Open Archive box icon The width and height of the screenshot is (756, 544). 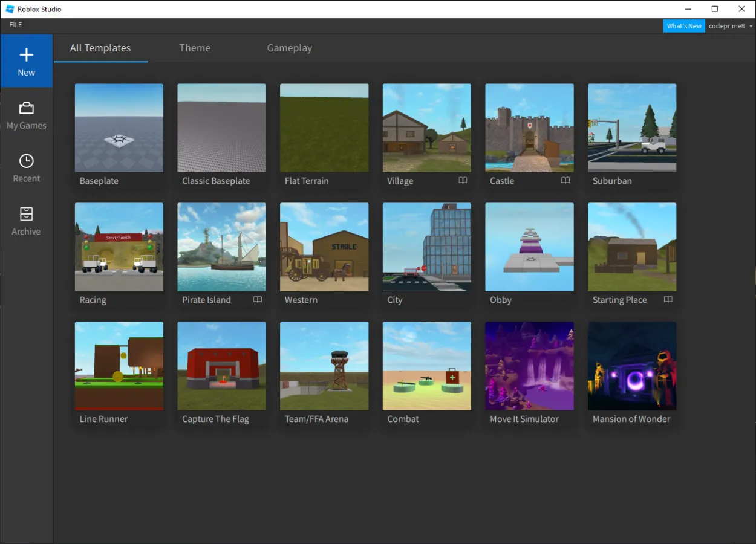[x=26, y=214]
